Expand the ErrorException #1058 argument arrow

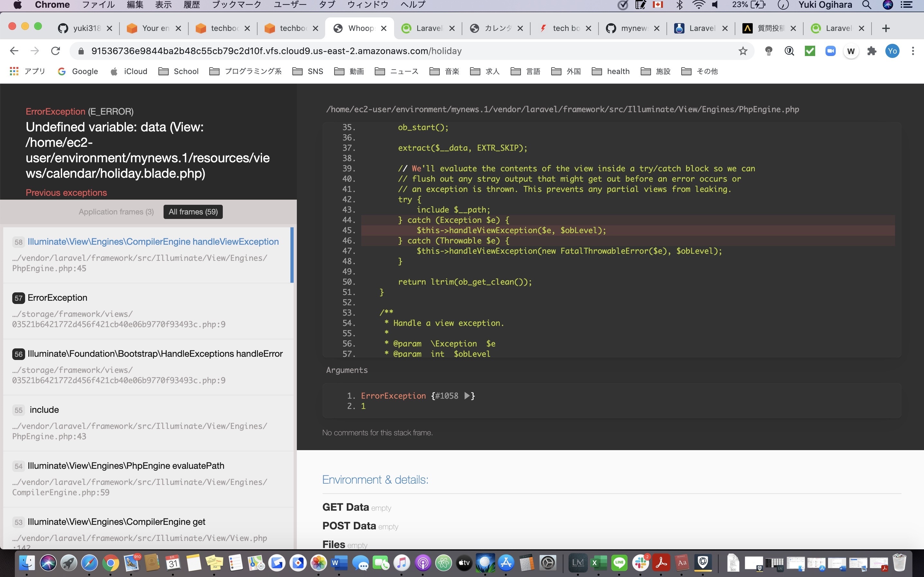(467, 396)
